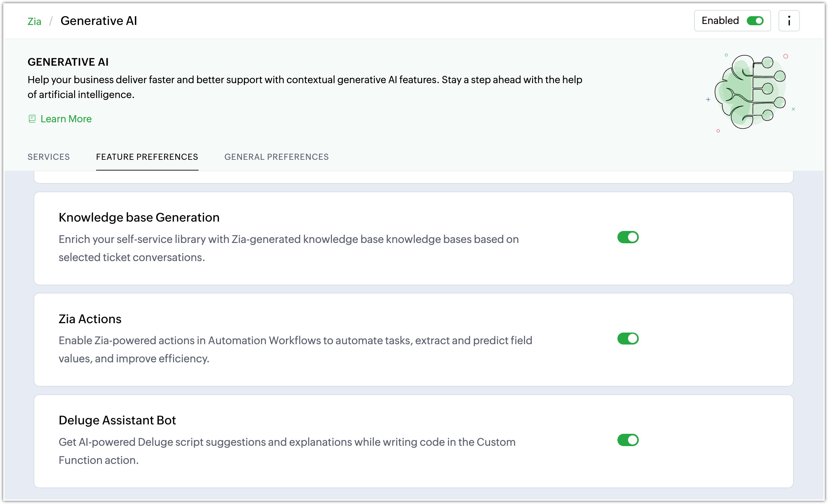Image resolution: width=828 pixels, height=504 pixels.
Task: Turn off the Zia Actions toggle
Action: tap(628, 339)
